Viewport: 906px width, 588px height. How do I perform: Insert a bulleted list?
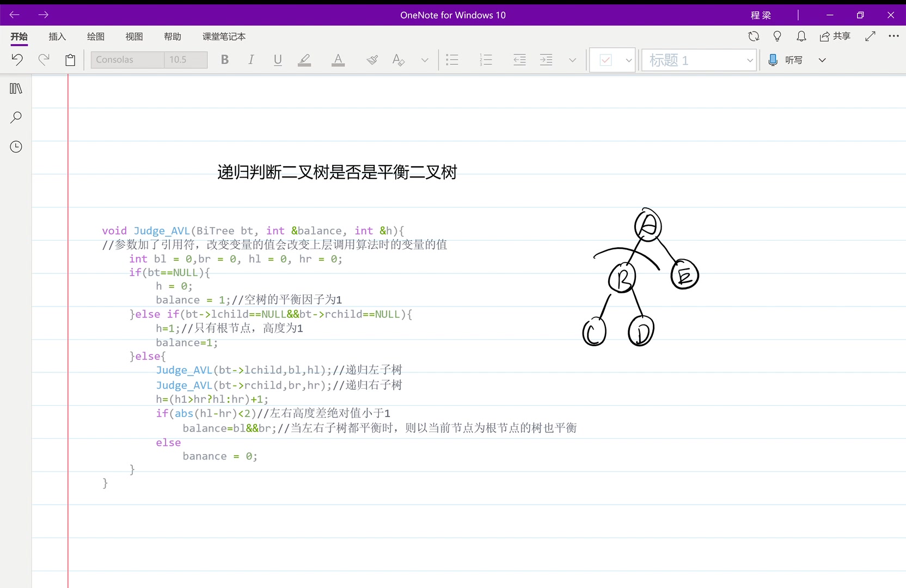tap(452, 60)
